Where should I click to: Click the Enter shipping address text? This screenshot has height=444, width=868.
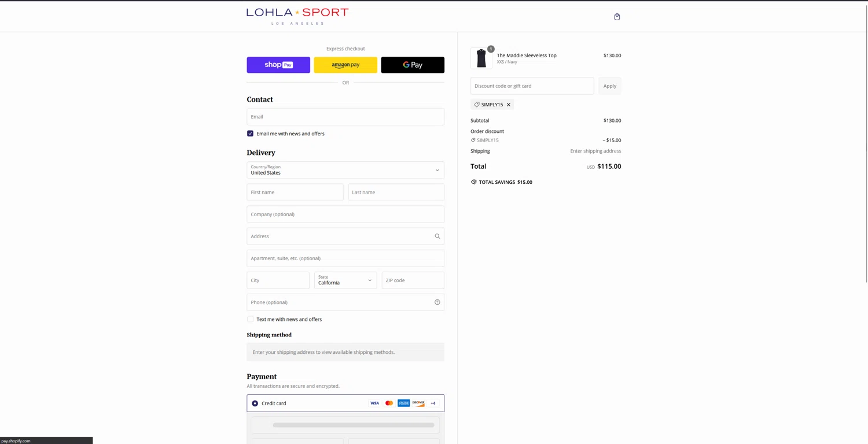(x=595, y=151)
